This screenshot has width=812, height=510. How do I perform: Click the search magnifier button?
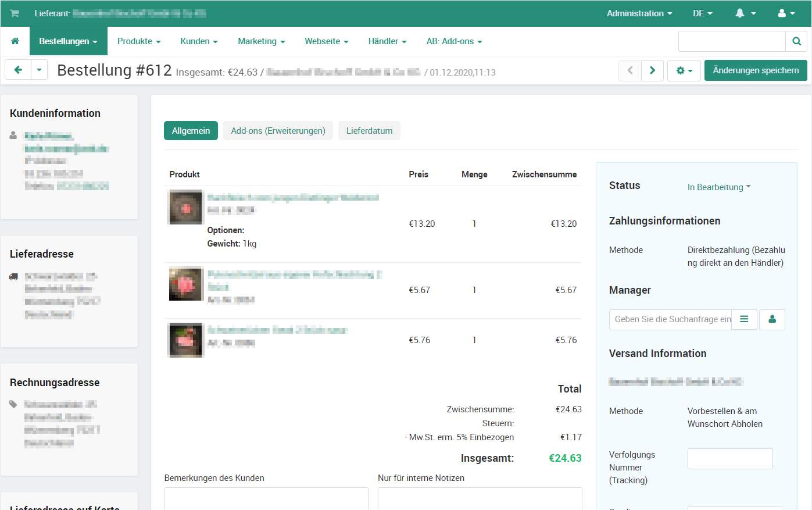(796, 41)
